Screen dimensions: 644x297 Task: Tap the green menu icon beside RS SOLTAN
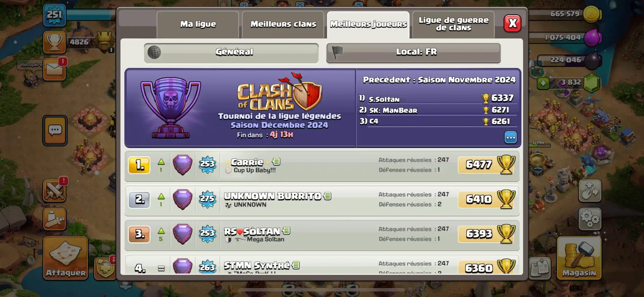click(286, 230)
